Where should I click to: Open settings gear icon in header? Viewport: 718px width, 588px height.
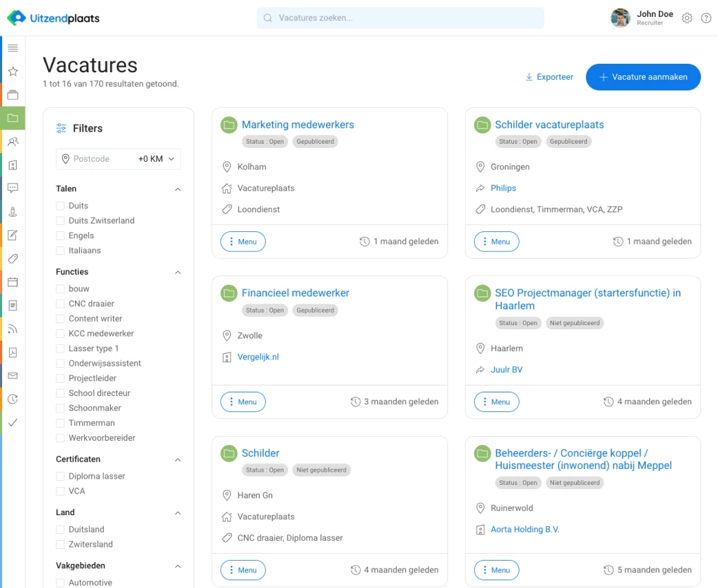click(687, 18)
